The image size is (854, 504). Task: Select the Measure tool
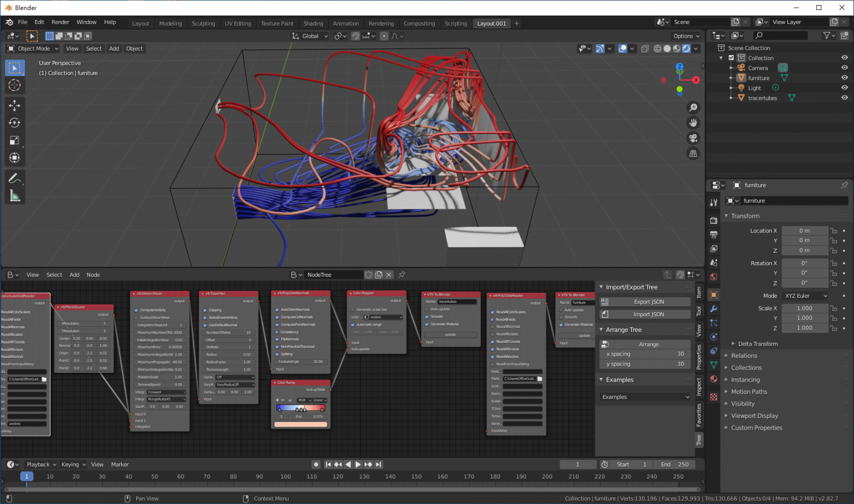[x=15, y=193]
